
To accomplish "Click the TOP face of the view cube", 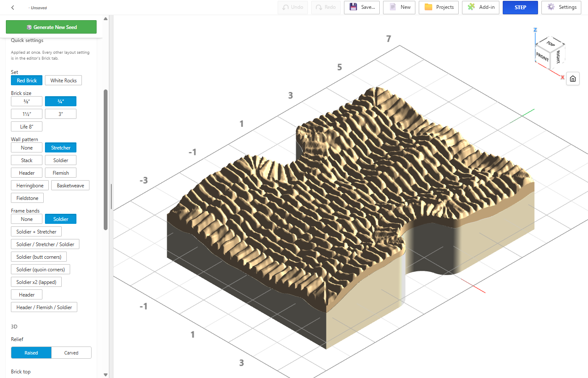I will 551,43.
